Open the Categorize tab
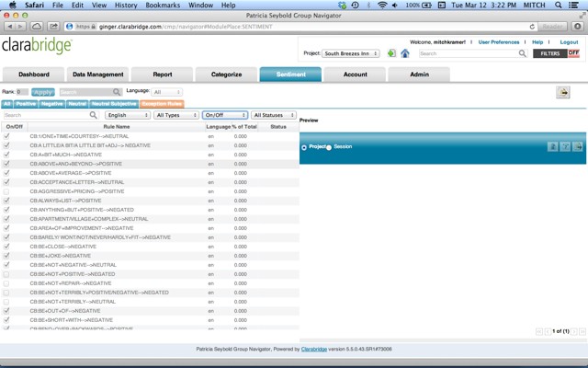 click(x=226, y=75)
